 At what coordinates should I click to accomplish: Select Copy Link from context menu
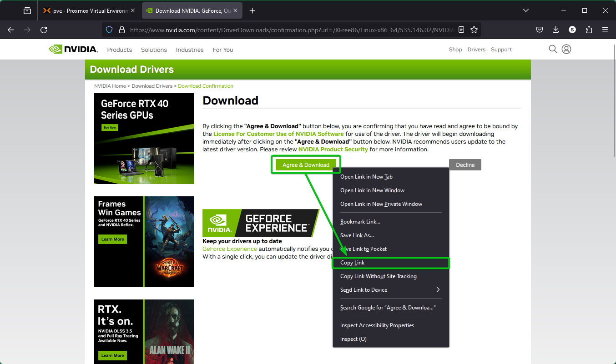pyautogui.click(x=391, y=263)
